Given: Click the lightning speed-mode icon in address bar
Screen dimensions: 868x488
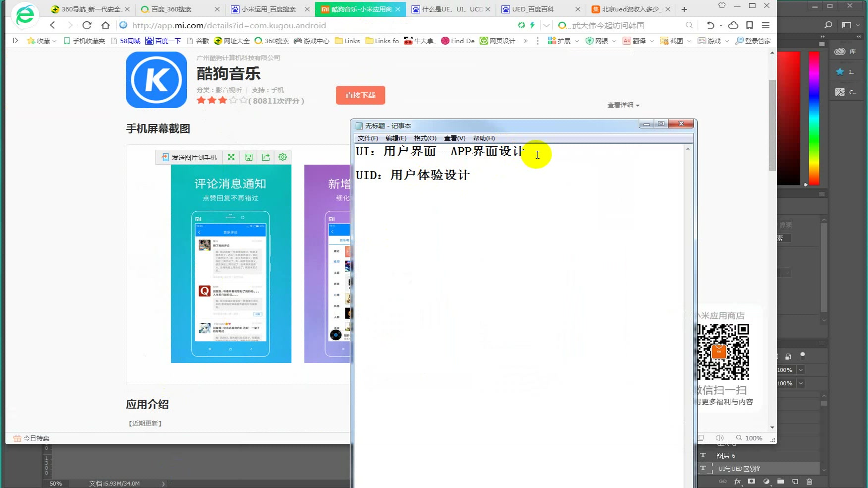Looking at the screenshot, I should [x=533, y=25].
